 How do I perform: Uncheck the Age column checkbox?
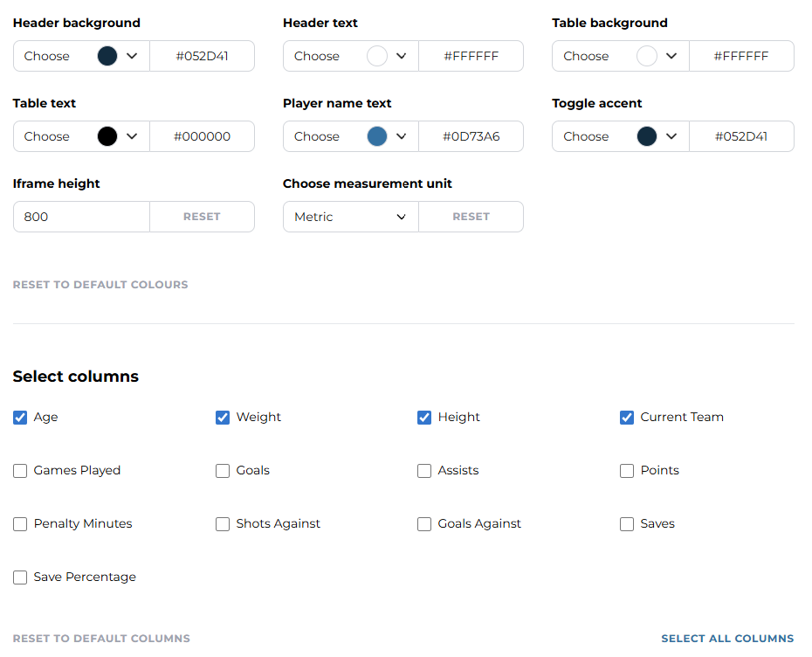click(x=20, y=418)
